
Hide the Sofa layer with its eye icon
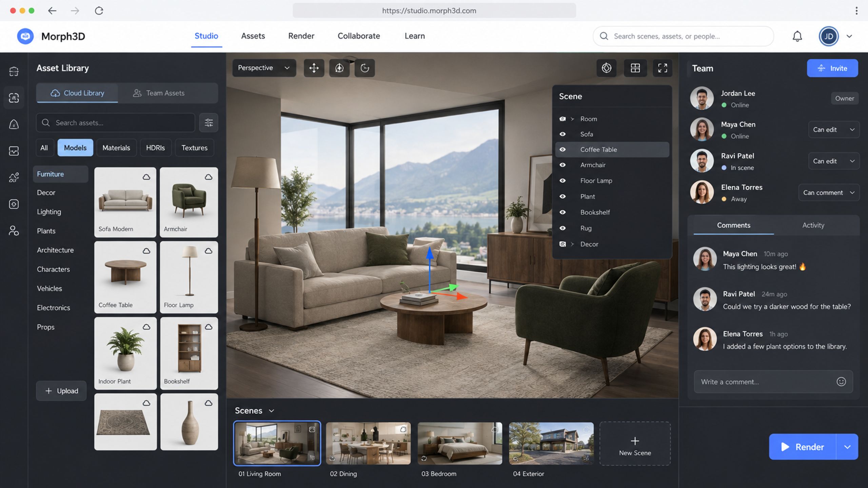[563, 134]
